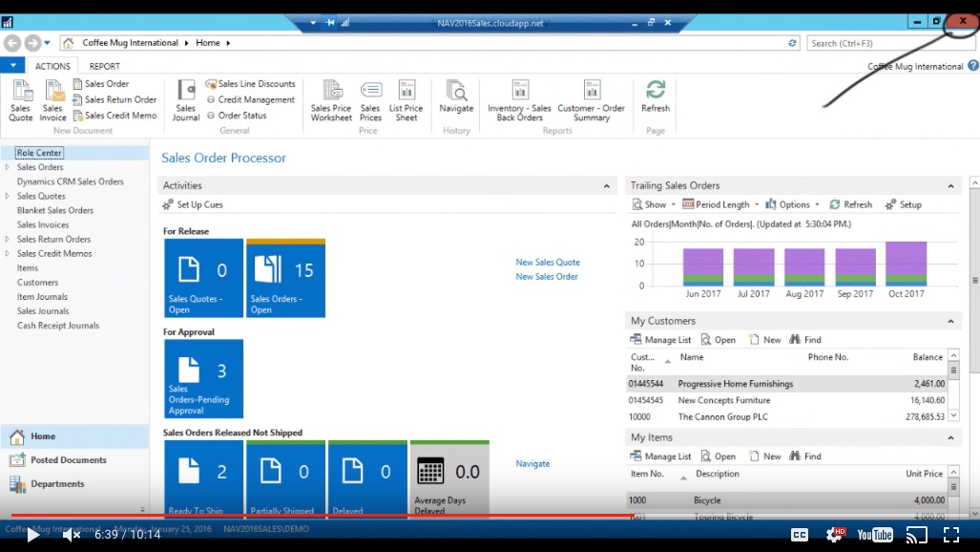The height and width of the screenshot is (552, 980).
Task: Open the Average Days Delayed tile
Action: click(x=449, y=478)
